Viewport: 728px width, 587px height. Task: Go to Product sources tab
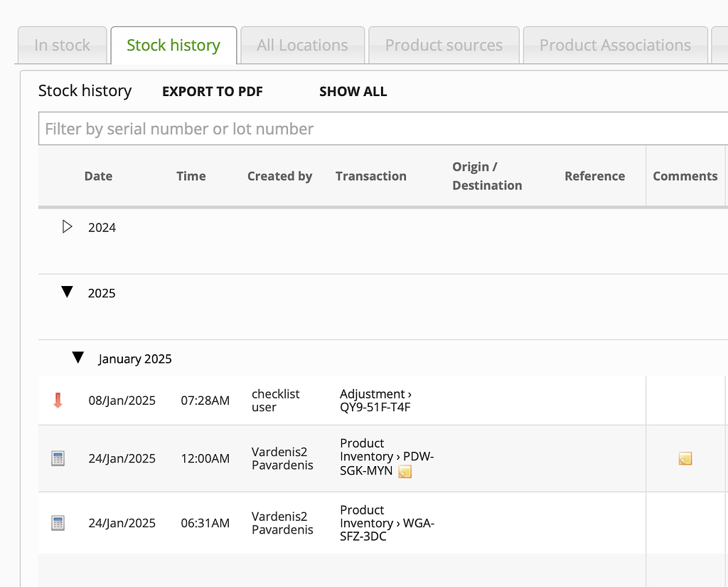(x=444, y=46)
